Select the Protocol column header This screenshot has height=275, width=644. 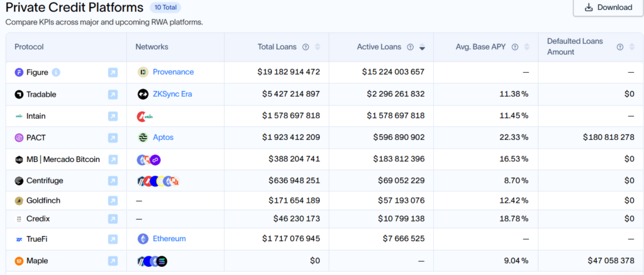click(29, 47)
